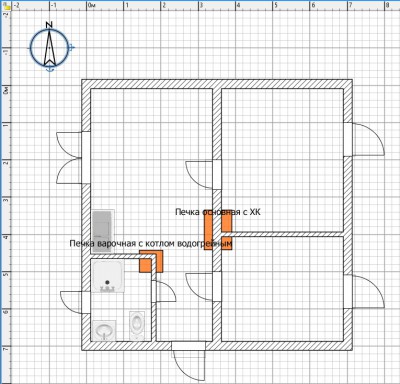Select label 'Печка варочная с котлом водогрейным'
The width and height of the screenshot is (400, 384).
click(x=151, y=244)
